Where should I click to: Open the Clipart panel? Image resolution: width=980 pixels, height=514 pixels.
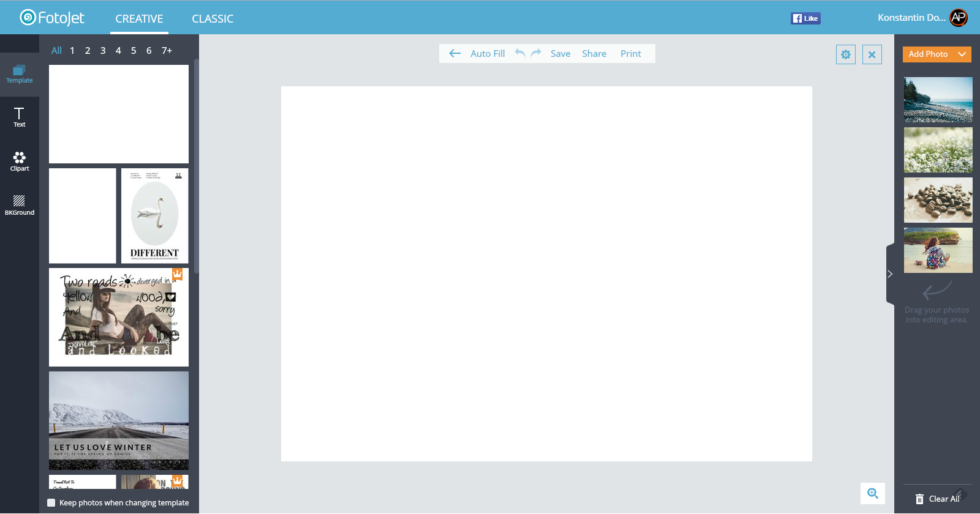(x=20, y=162)
